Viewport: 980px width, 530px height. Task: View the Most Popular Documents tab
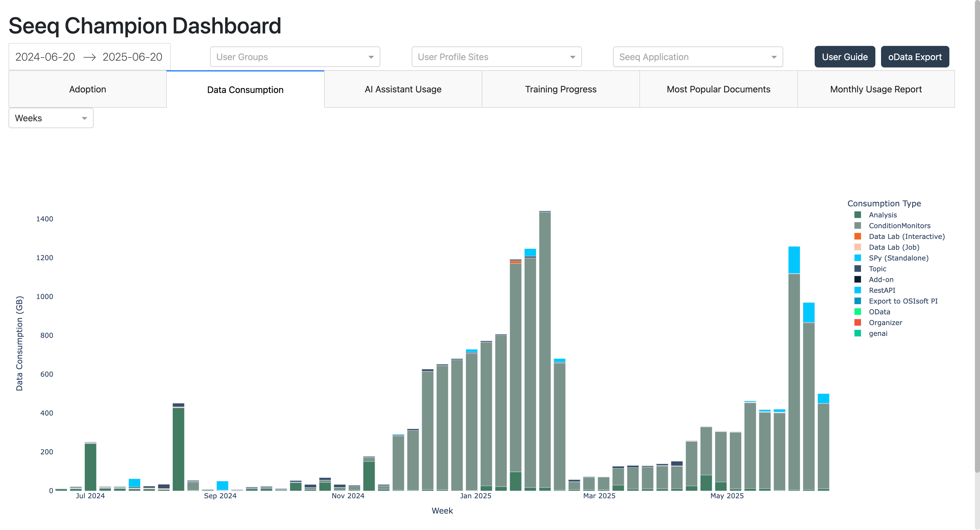pyautogui.click(x=718, y=89)
